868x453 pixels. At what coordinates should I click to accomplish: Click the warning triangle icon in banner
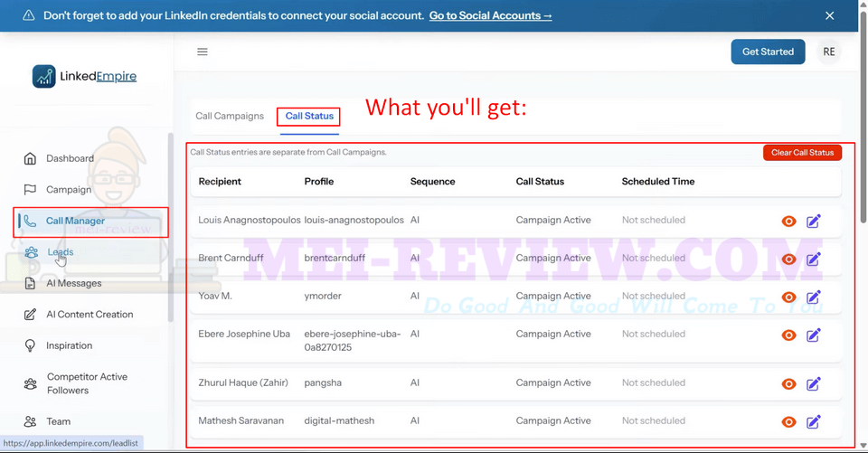coord(28,15)
